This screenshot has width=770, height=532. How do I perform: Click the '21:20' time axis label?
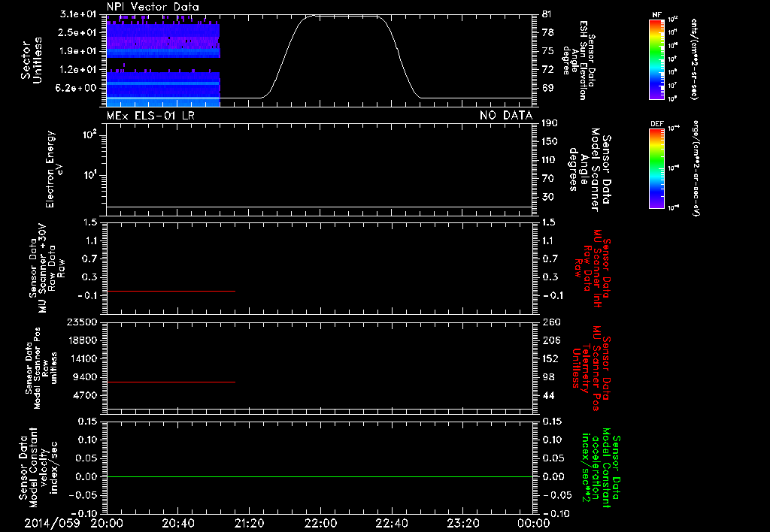pyautogui.click(x=249, y=523)
